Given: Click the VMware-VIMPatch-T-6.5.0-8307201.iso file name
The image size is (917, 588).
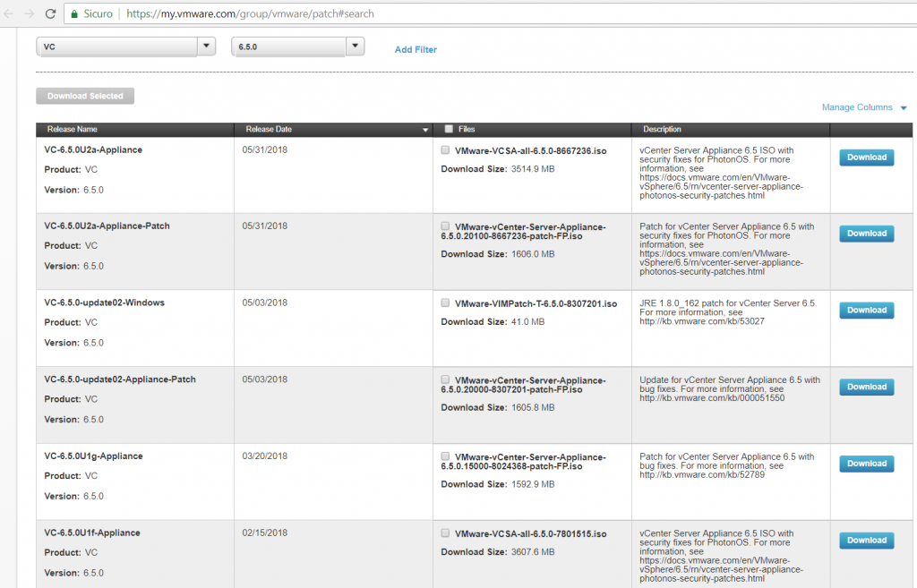Looking at the screenshot, I should pos(536,304).
